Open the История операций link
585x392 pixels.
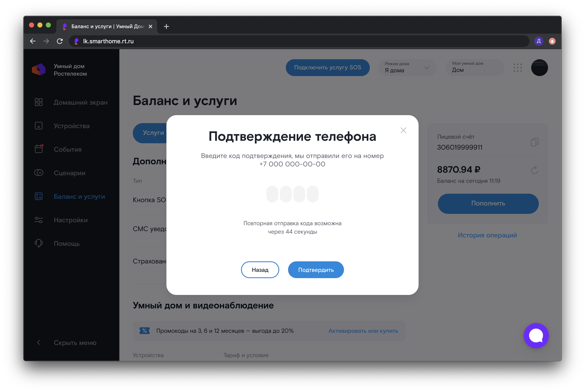(487, 235)
